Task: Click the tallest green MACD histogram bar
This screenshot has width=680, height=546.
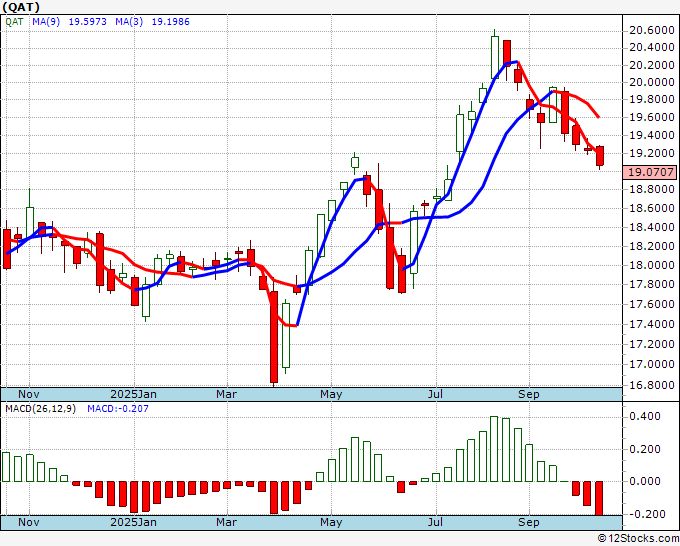Action: [x=494, y=449]
